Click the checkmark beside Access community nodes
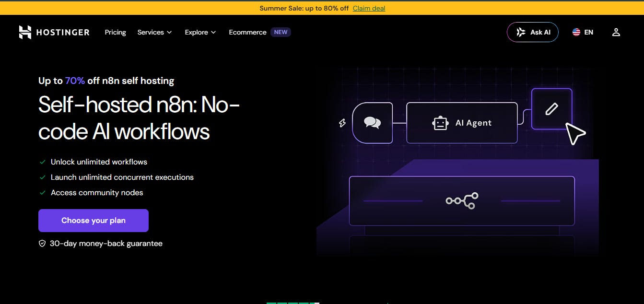 pyautogui.click(x=43, y=193)
